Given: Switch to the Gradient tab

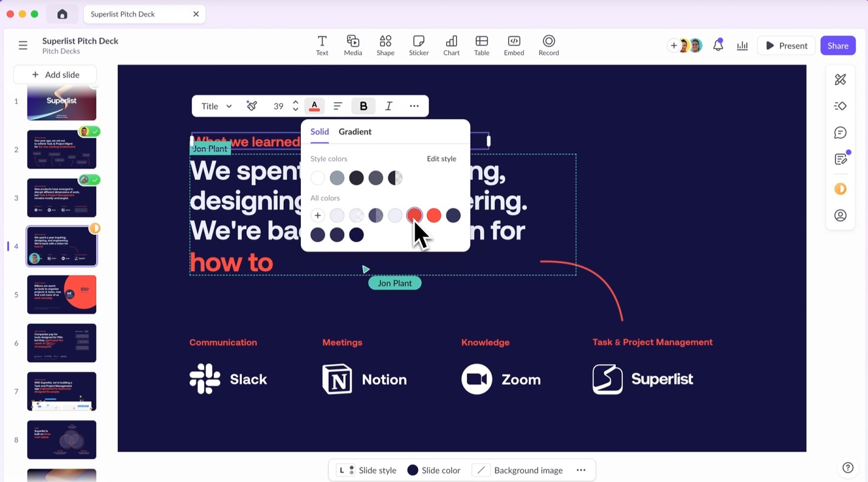Looking at the screenshot, I should pyautogui.click(x=355, y=131).
